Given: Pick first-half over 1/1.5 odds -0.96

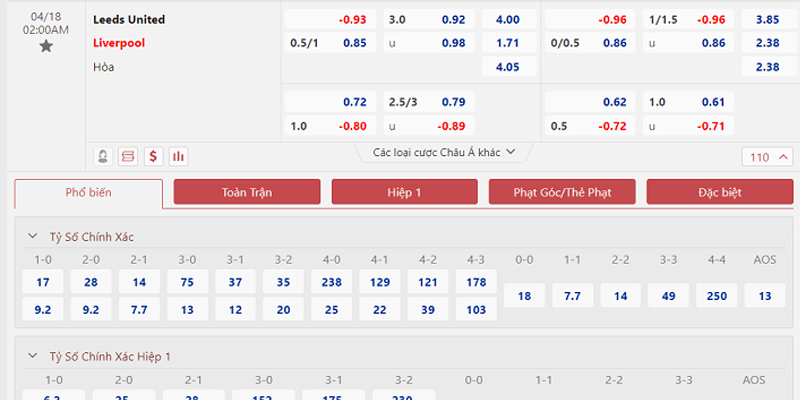Looking at the screenshot, I should (x=689, y=19).
